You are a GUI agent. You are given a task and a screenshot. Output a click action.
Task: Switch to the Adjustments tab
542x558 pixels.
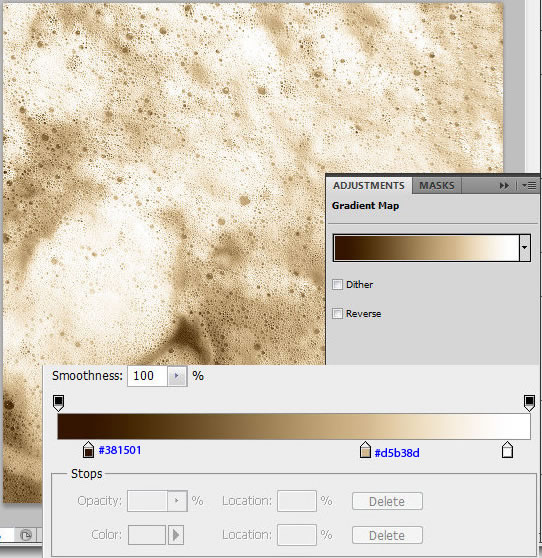369,186
